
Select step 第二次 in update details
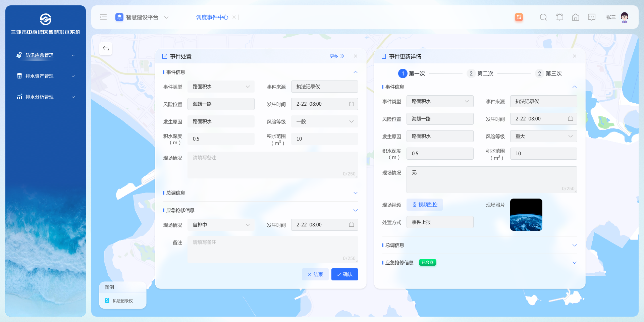click(x=480, y=73)
